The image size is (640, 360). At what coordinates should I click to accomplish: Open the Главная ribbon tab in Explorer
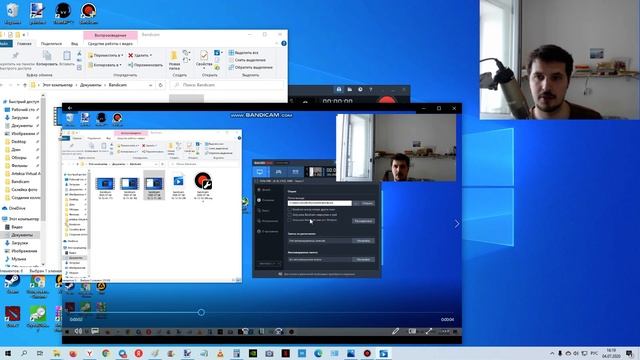pyautogui.click(x=24, y=43)
